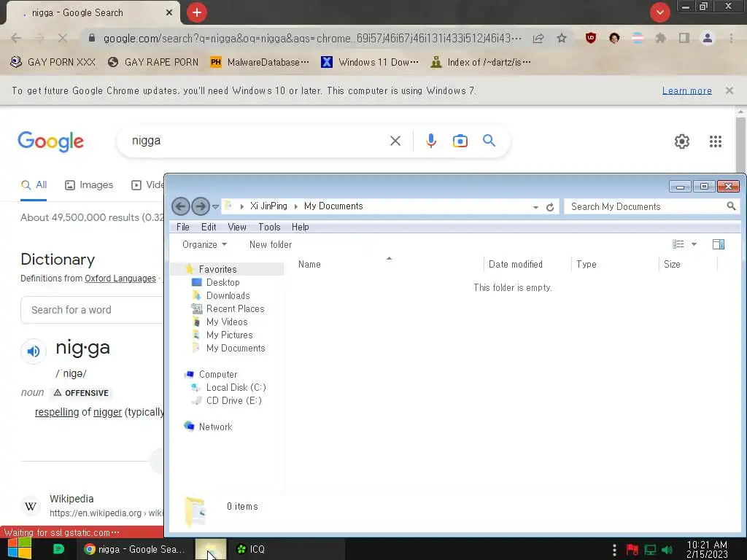Select Downloads in the navigation pane

(x=228, y=296)
